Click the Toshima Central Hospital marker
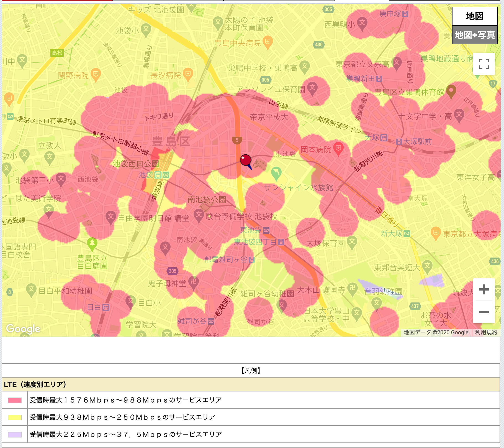This screenshot has height=448, width=504. 268,42
